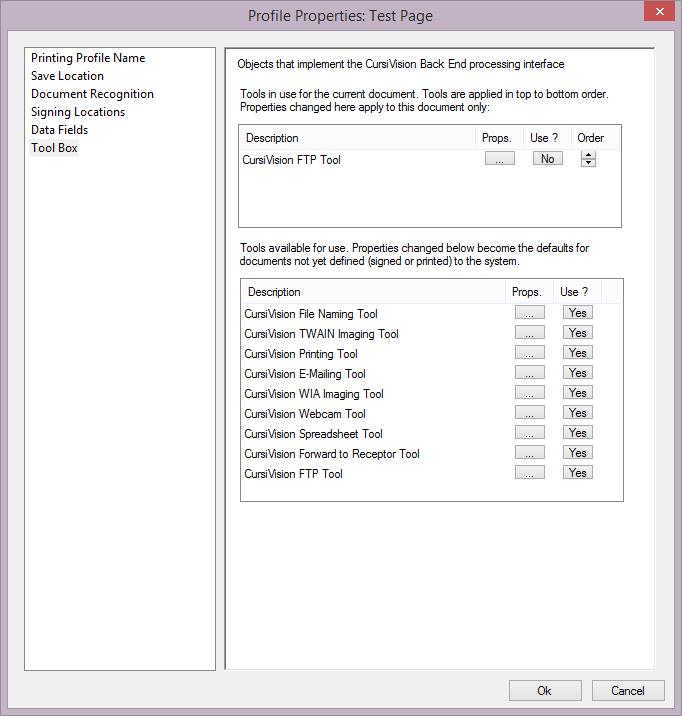Toggle the No button for FTP Tool
This screenshot has height=716, width=682.
coord(547,159)
